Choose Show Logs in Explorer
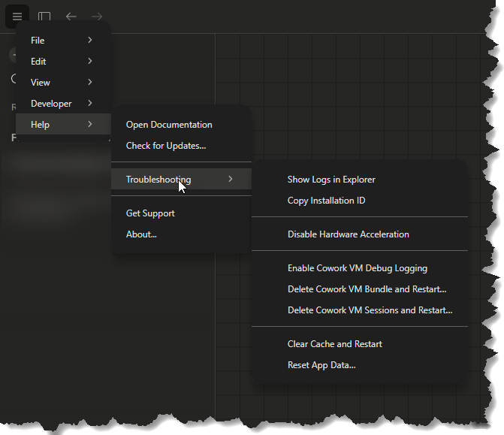 pyautogui.click(x=360, y=179)
